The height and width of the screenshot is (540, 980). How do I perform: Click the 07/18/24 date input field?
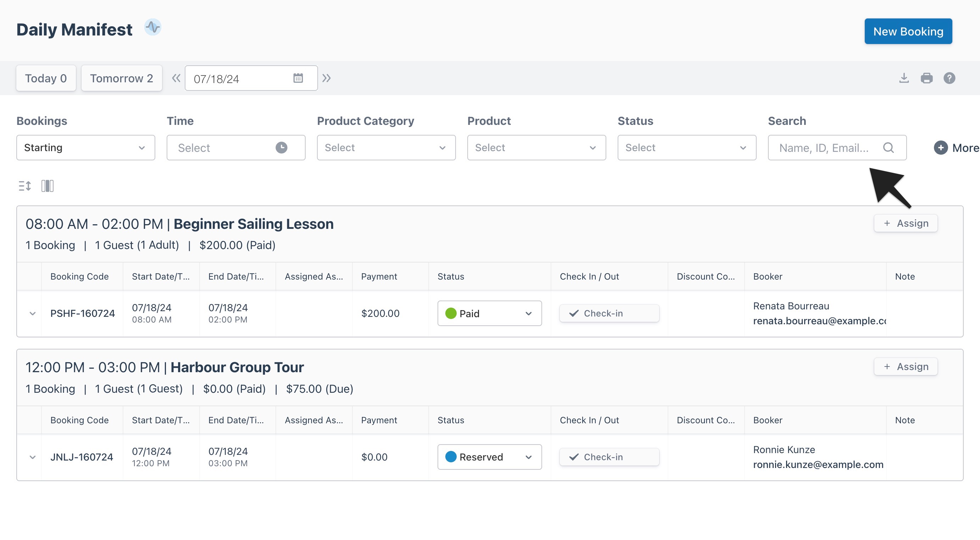[x=251, y=78]
